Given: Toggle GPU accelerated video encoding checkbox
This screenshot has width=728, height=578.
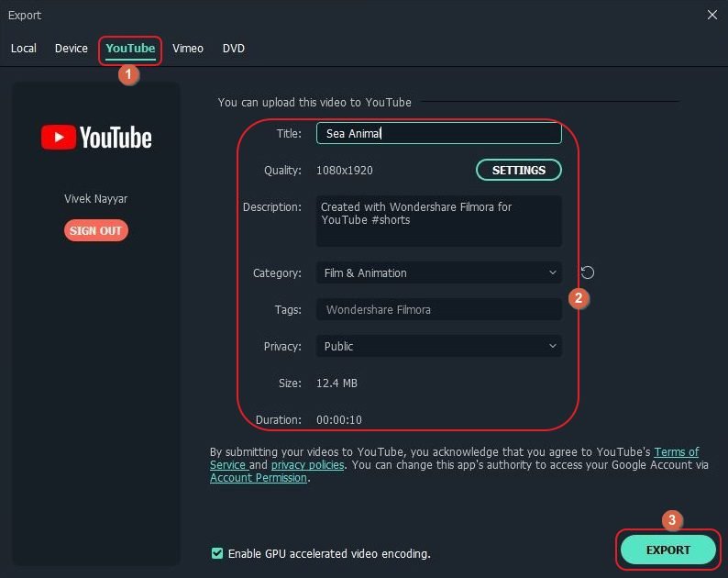Looking at the screenshot, I should point(216,553).
